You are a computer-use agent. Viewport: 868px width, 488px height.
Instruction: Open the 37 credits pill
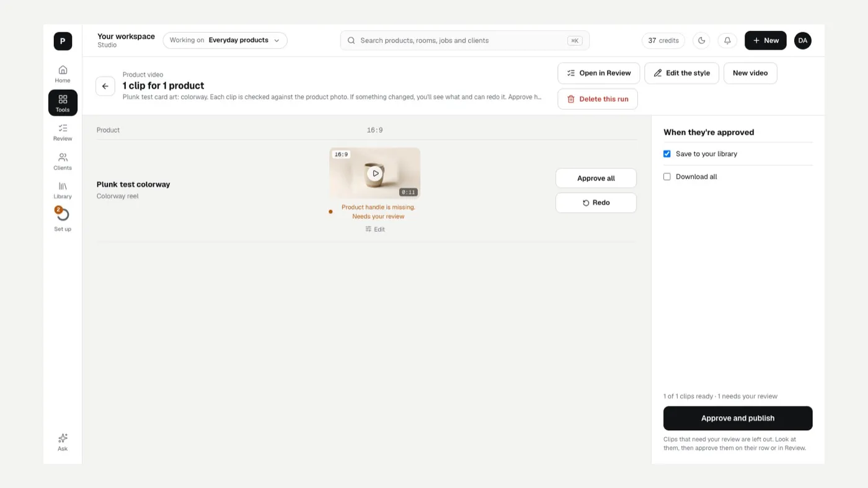click(x=663, y=40)
